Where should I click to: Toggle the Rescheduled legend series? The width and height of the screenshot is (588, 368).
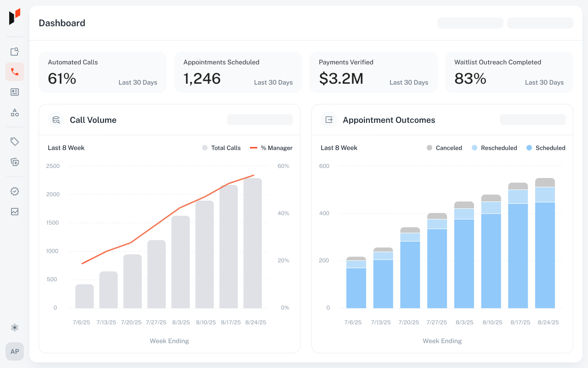coord(494,148)
